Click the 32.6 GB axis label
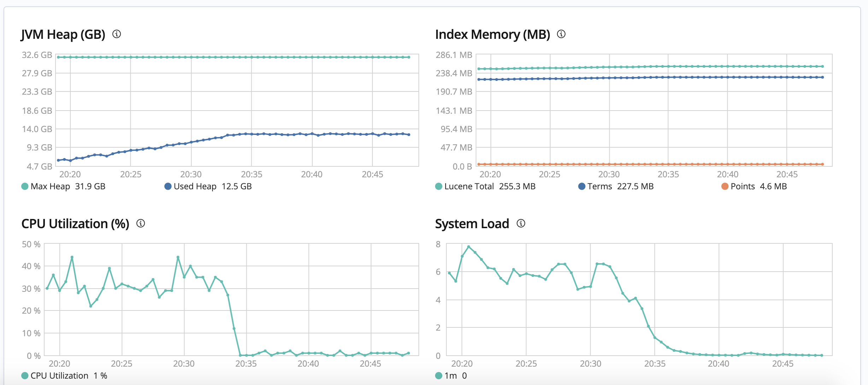Viewport: 868px width, 385px height. pos(37,55)
